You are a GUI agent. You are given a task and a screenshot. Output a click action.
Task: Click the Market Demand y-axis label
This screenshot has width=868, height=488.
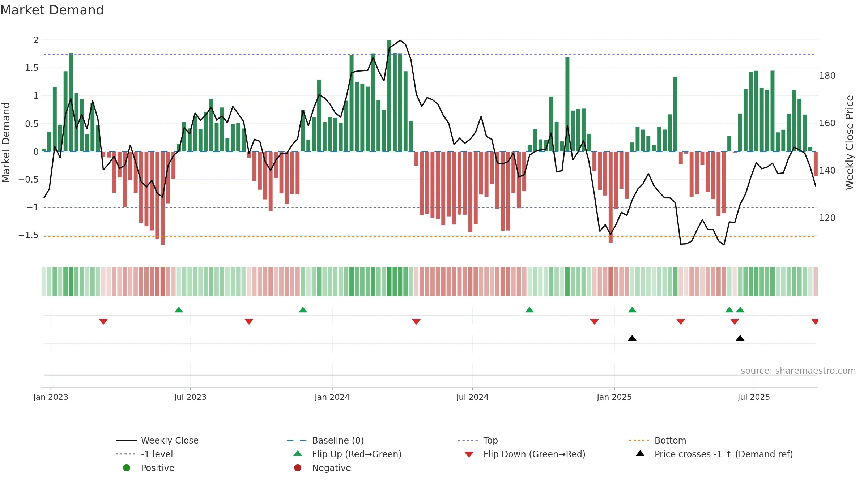click(6, 142)
